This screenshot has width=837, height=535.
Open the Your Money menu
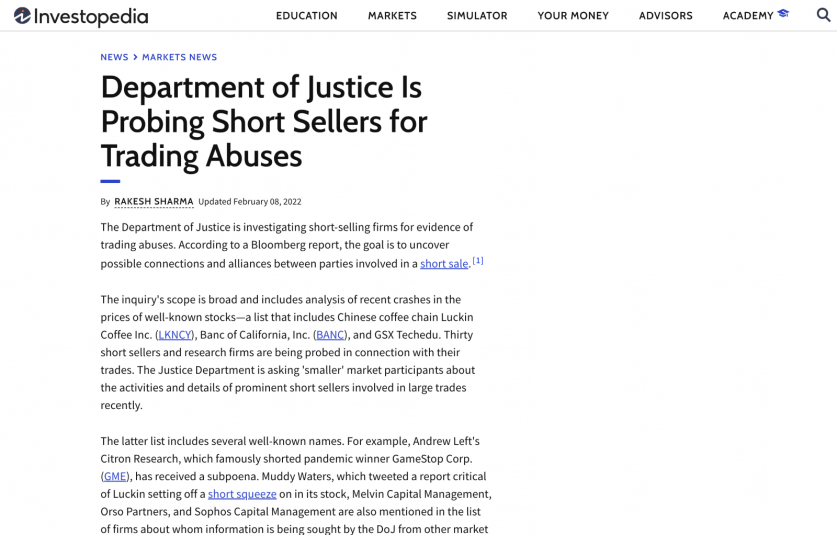[x=572, y=16]
